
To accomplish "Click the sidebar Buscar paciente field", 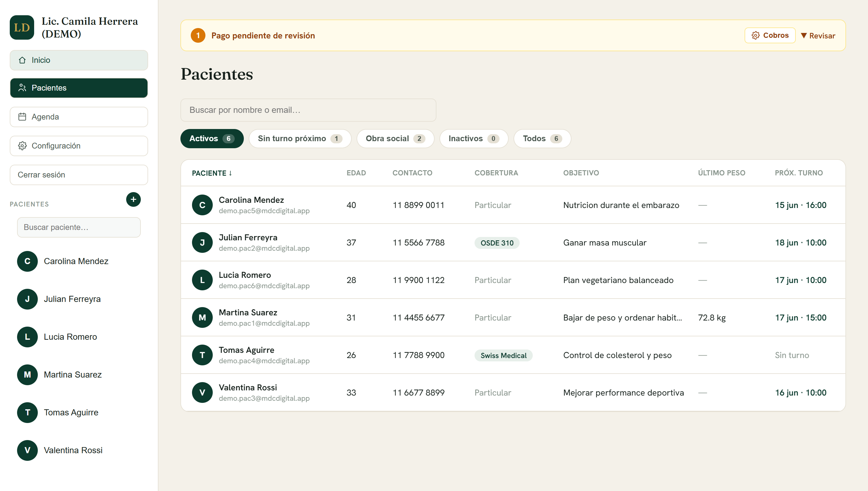I will pyautogui.click(x=79, y=227).
